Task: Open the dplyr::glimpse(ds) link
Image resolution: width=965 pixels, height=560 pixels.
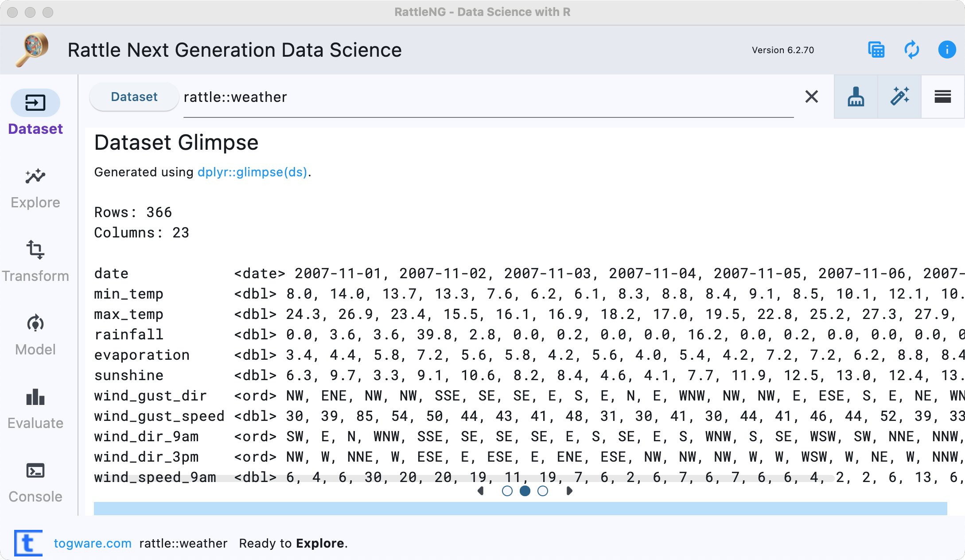Action: [252, 172]
